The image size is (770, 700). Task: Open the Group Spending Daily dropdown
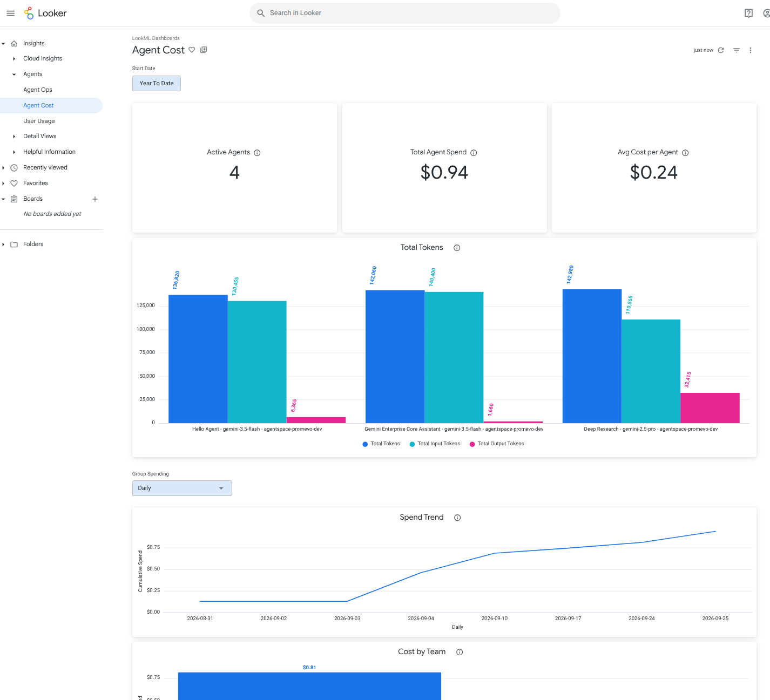pos(182,488)
